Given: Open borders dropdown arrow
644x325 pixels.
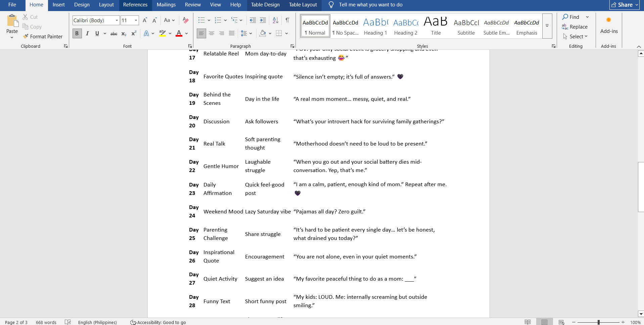Looking at the screenshot, I should [286, 33].
